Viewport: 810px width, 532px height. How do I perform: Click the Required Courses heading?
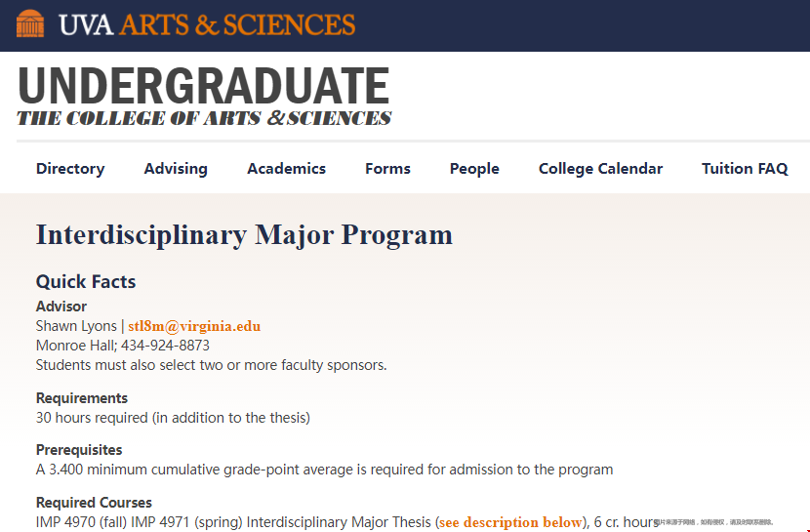(x=94, y=503)
